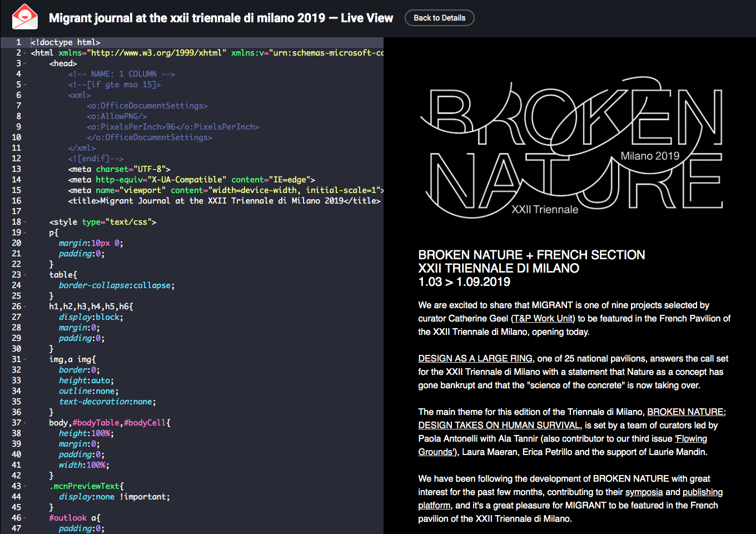The height and width of the screenshot is (534, 756).
Task: Collapse the body rule fold on line 37
Action: 25,423
